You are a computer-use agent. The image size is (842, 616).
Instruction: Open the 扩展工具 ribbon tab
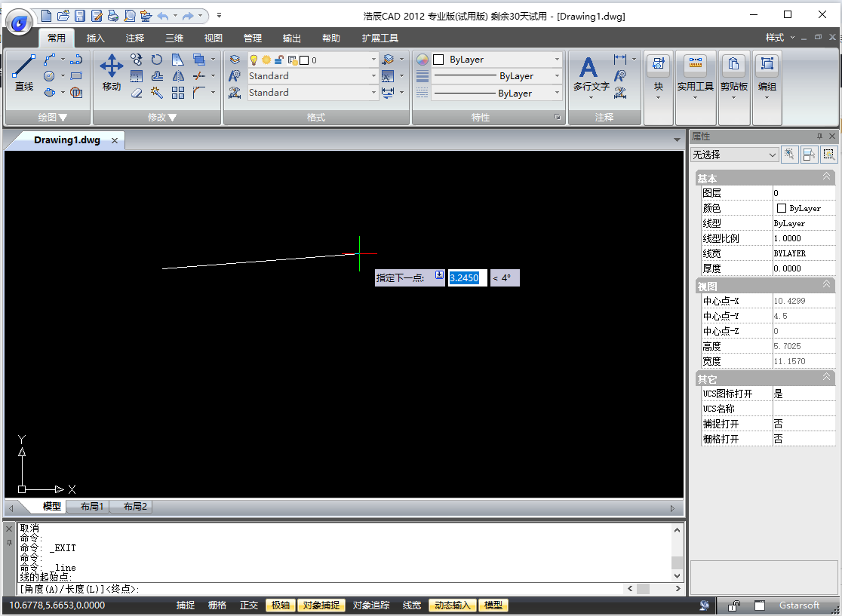(380, 38)
